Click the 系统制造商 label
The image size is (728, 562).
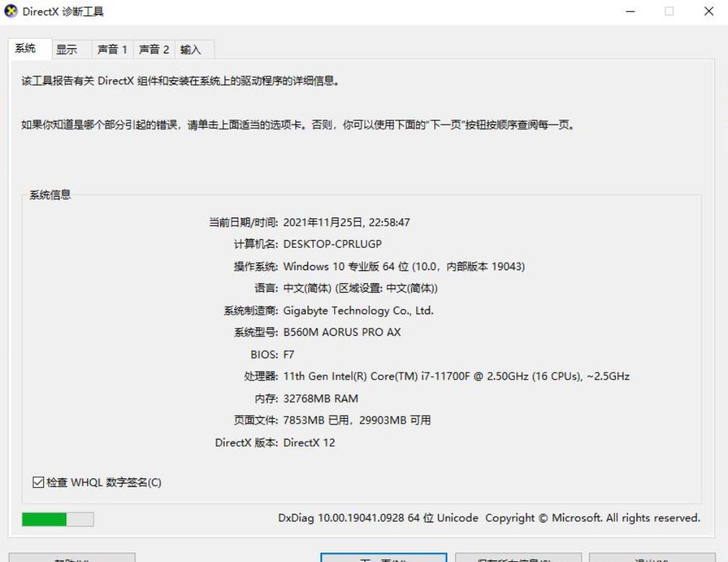tap(251, 311)
